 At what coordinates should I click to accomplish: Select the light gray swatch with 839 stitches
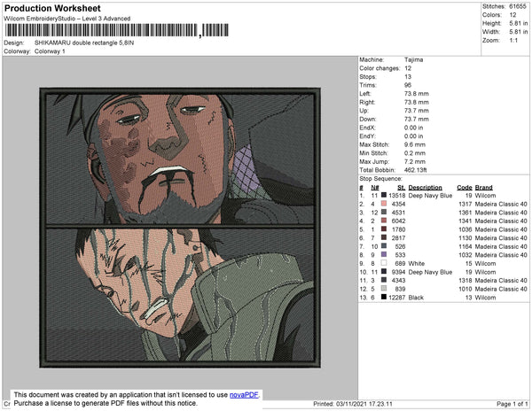(384, 289)
